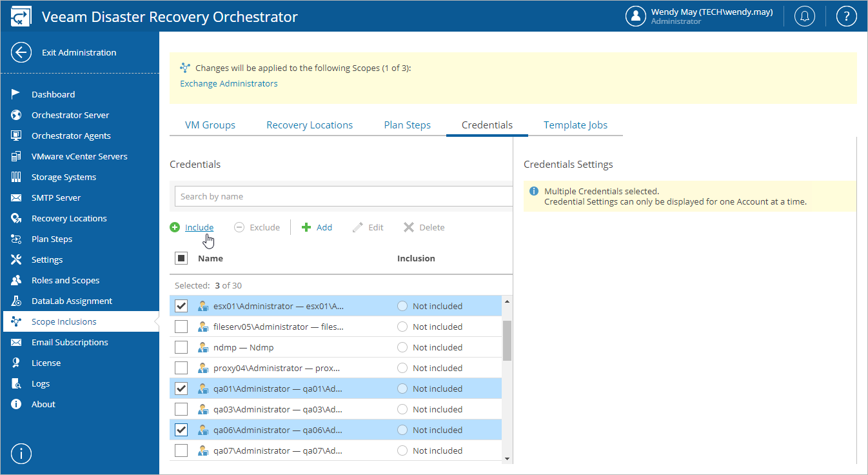The width and height of the screenshot is (868, 475).
Task: Click the VMware vCenter Servers icon
Action: [x=17, y=156]
